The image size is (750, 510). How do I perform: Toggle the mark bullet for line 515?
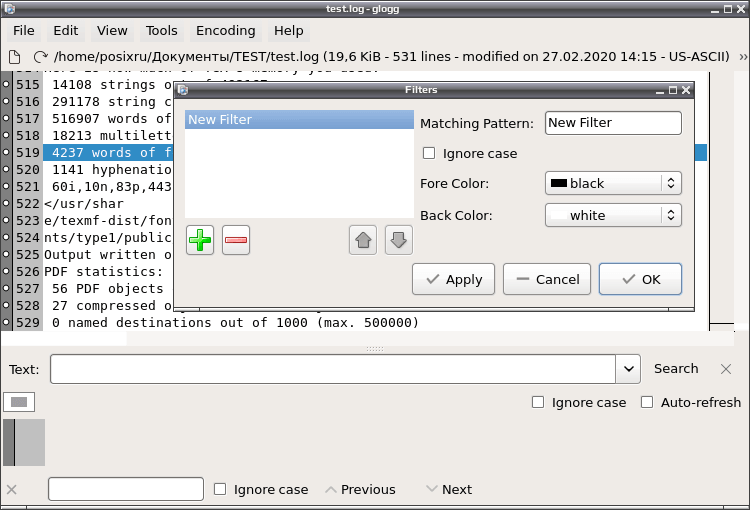(6, 84)
